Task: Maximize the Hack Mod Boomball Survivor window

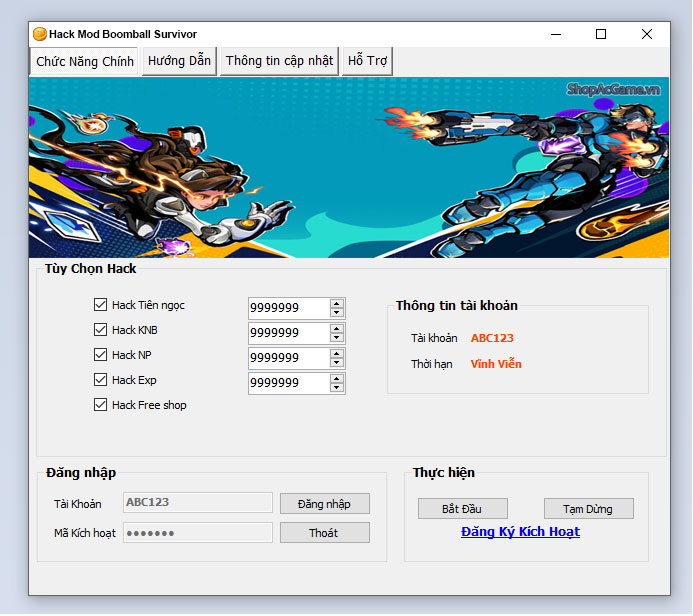Action: click(601, 34)
